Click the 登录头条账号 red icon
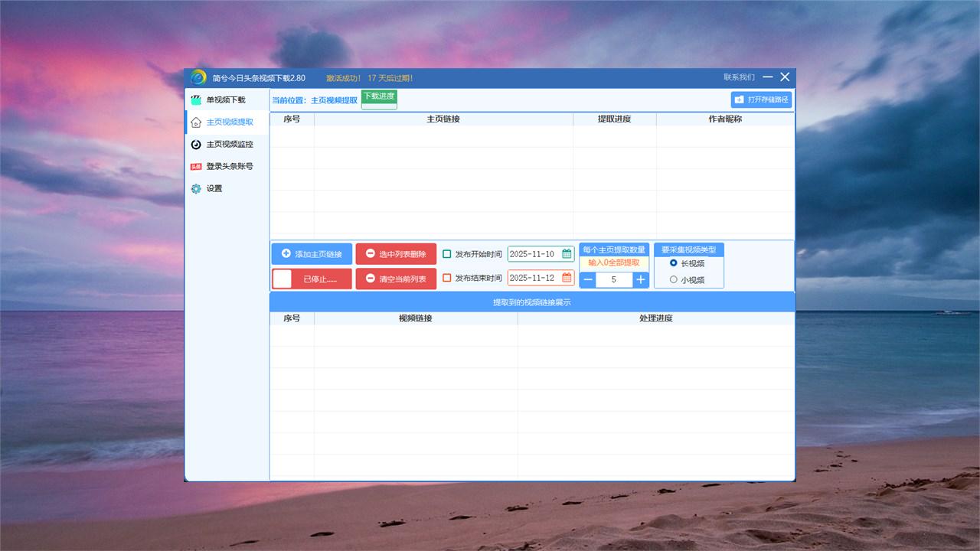Viewport: 980px width, 551px height. pyautogui.click(x=196, y=167)
